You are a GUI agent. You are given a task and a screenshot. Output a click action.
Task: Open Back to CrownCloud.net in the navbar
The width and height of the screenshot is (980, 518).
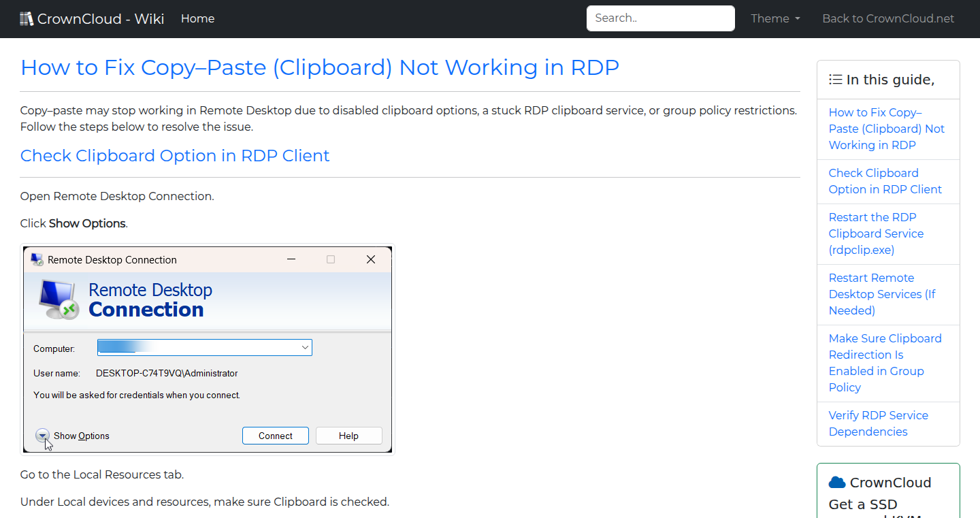pos(887,18)
